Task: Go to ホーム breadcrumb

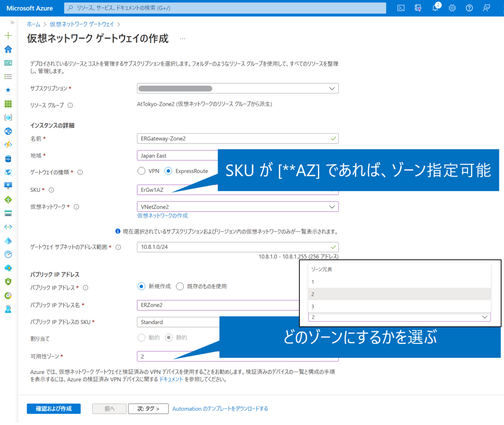Action: 34,24
